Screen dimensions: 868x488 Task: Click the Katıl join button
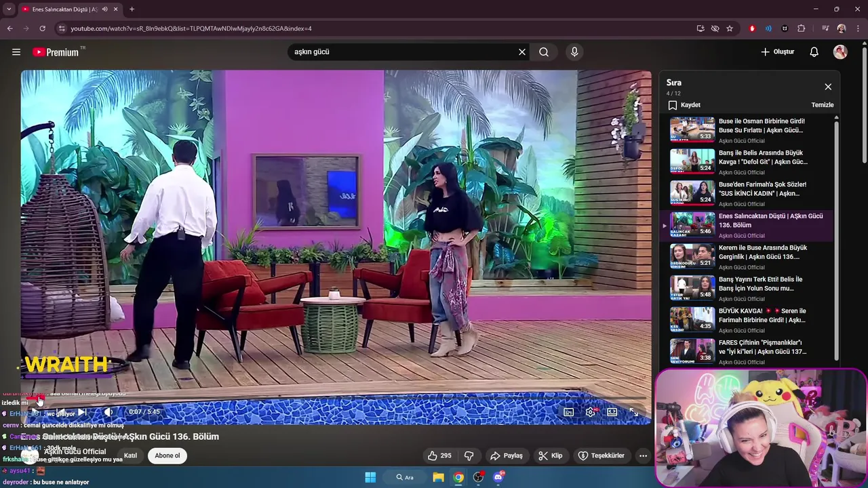[x=130, y=455]
